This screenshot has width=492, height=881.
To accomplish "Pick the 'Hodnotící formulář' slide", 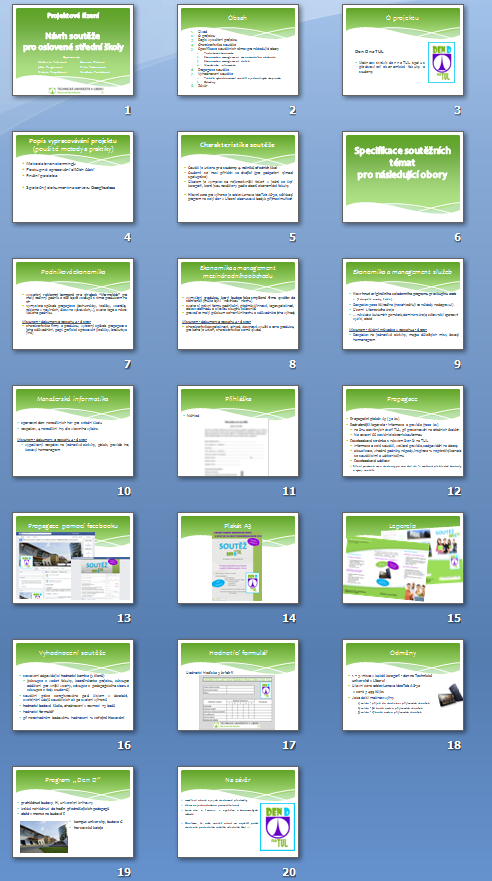I will click(238, 685).
